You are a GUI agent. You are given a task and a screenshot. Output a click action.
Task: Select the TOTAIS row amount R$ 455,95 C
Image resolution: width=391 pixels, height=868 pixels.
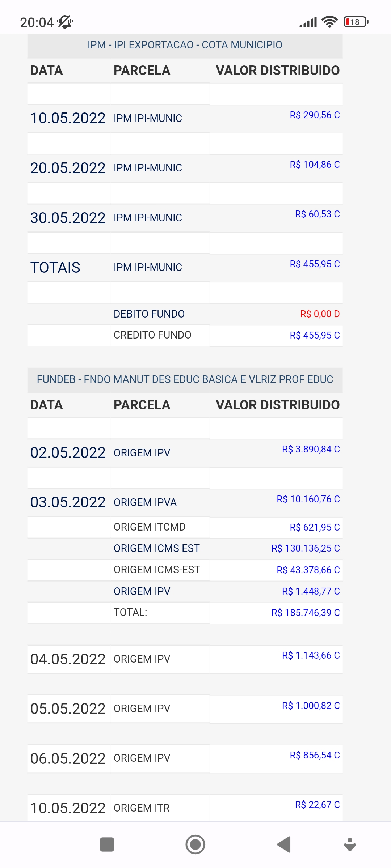(315, 264)
